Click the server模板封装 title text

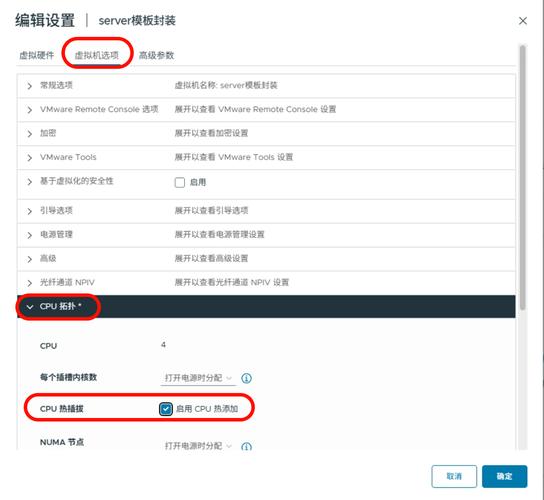[x=137, y=20]
